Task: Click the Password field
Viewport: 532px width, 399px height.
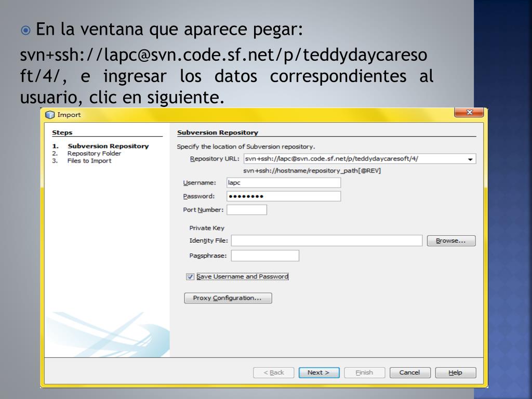Action: pyautogui.click(x=284, y=196)
